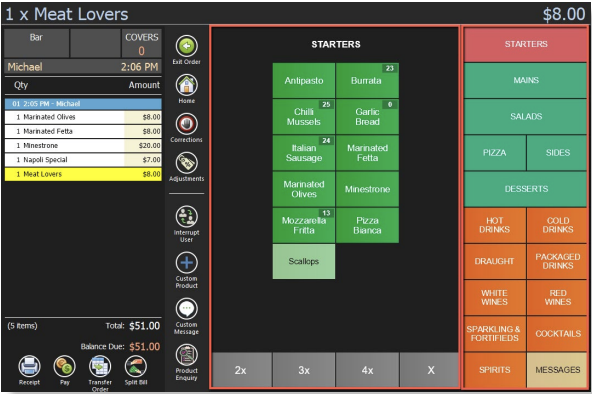Set quantity multiplier to 3x
Image resolution: width=592 pixels, height=394 pixels.
coord(304,370)
